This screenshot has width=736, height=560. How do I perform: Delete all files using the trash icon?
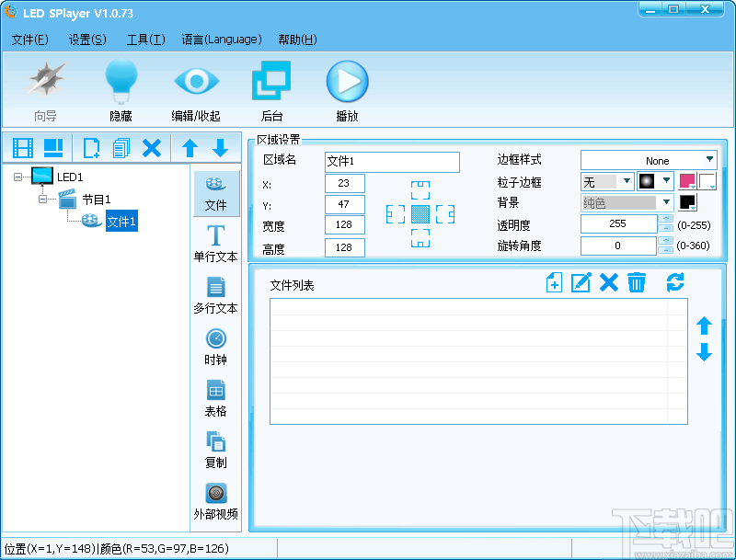[637, 283]
